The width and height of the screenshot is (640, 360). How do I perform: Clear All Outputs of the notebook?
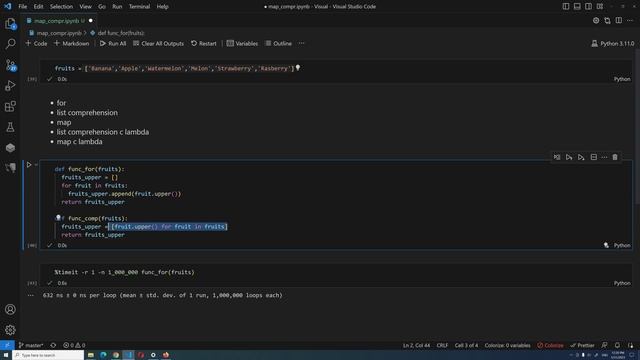(158, 43)
